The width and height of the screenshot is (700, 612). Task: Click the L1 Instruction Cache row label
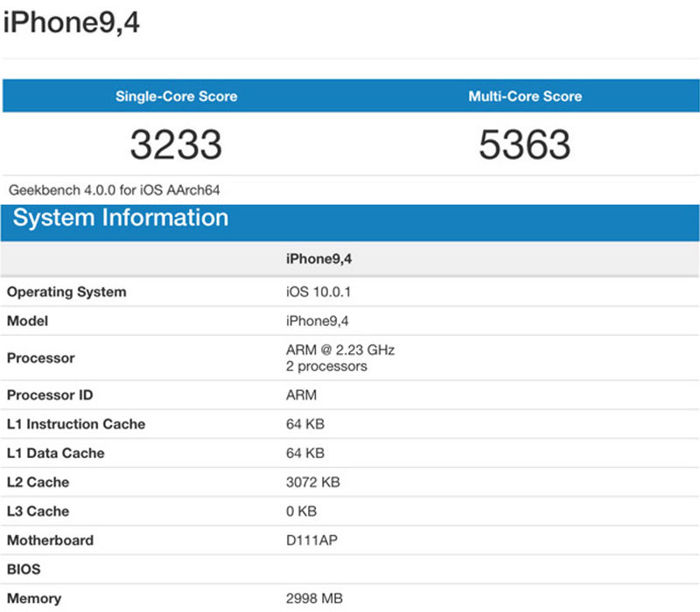[x=76, y=424]
